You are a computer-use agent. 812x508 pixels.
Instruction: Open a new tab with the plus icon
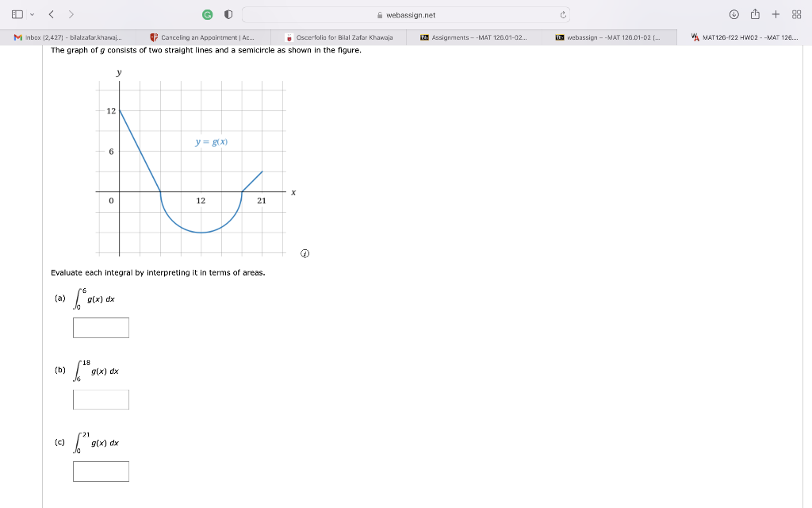click(x=776, y=13)
